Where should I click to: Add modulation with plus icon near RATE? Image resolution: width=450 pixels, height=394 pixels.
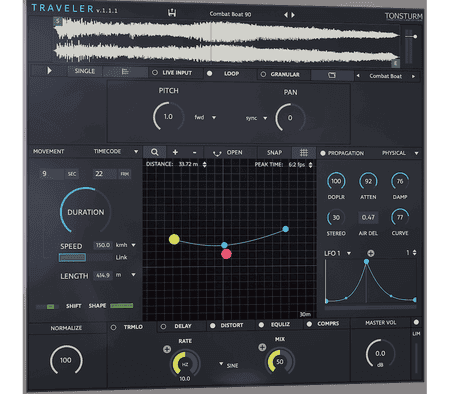pyautogui.click(x=167, y=349)
